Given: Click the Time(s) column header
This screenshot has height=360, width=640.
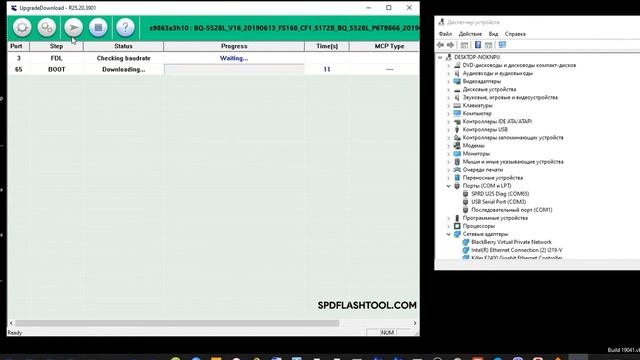Looking at the screenshot, I should pyautogui.click(x=327, y=46).
